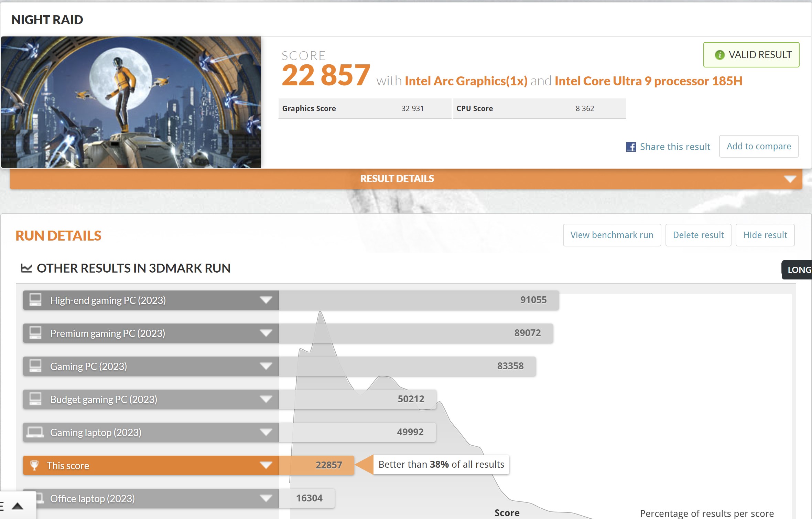Image resolution: width=812 pixels, height=519 pixels.
Task: Click Share this result link
Action: coord(675,147)
